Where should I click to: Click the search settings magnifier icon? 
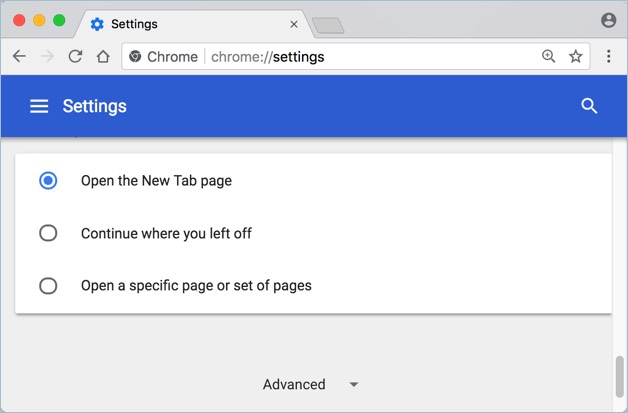click(589, 106)
